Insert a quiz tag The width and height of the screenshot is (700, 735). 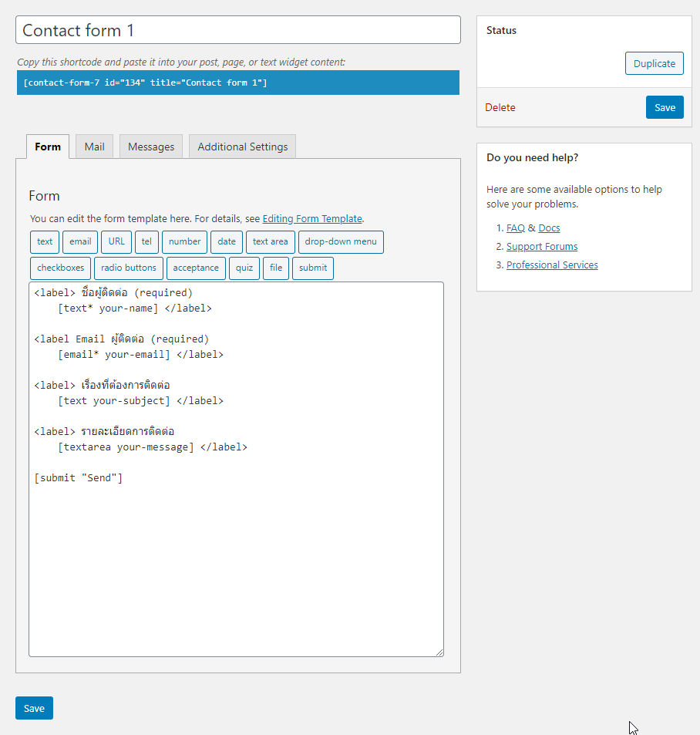click(244, 268)
